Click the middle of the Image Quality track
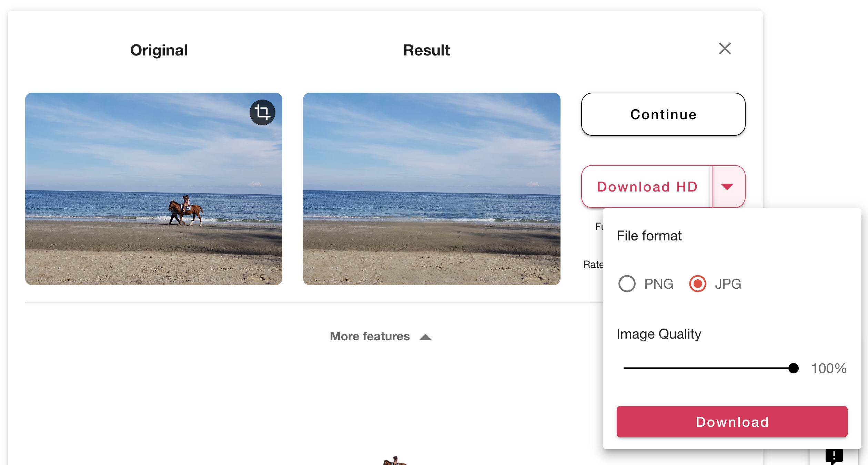The height and width of the screenshot is (465, 868). [x=708, y=368]
